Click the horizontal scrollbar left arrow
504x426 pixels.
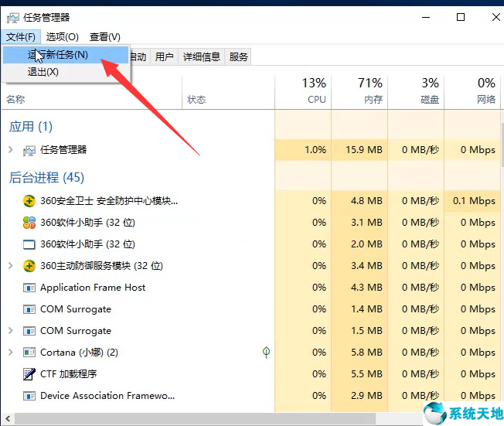pos(8,419)
